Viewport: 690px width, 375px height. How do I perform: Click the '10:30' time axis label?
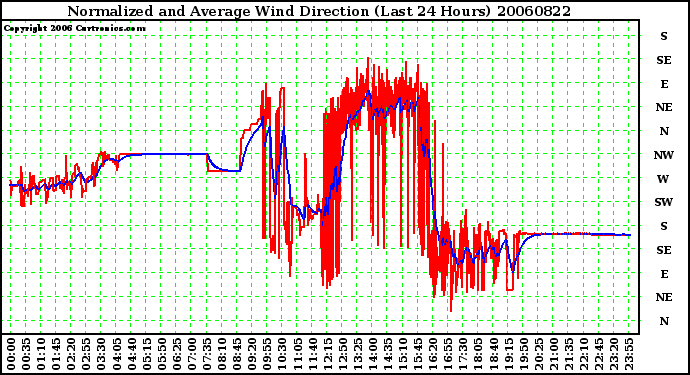(282, 354)
